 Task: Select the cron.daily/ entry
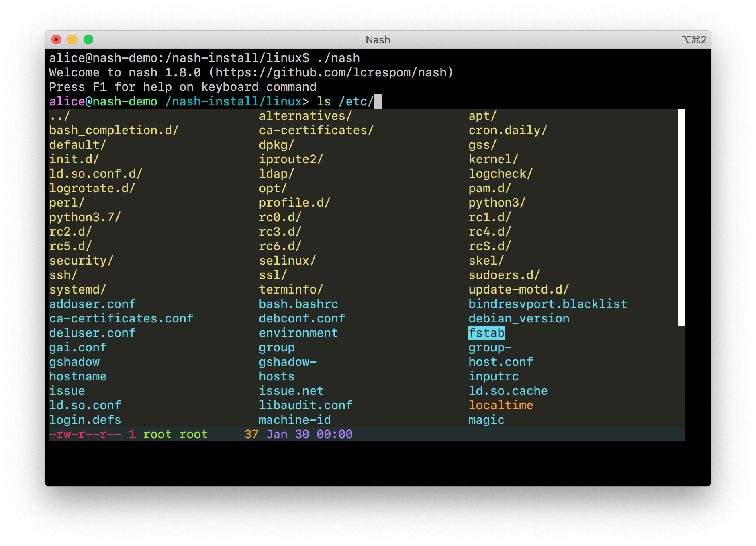click(508, 130)
